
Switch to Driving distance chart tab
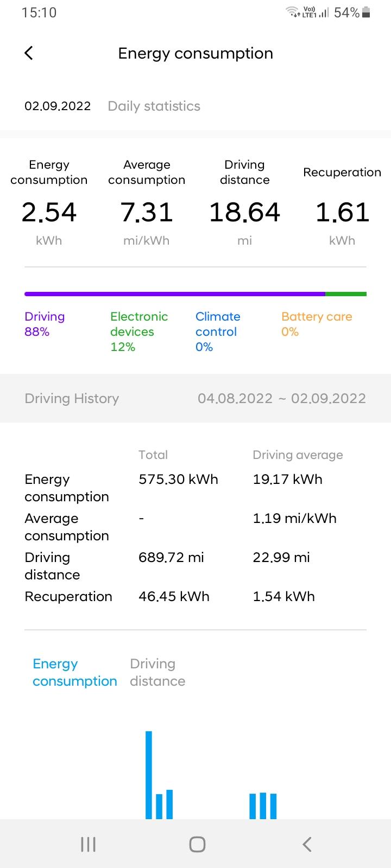pyautogui.click(x=157, y=672)
